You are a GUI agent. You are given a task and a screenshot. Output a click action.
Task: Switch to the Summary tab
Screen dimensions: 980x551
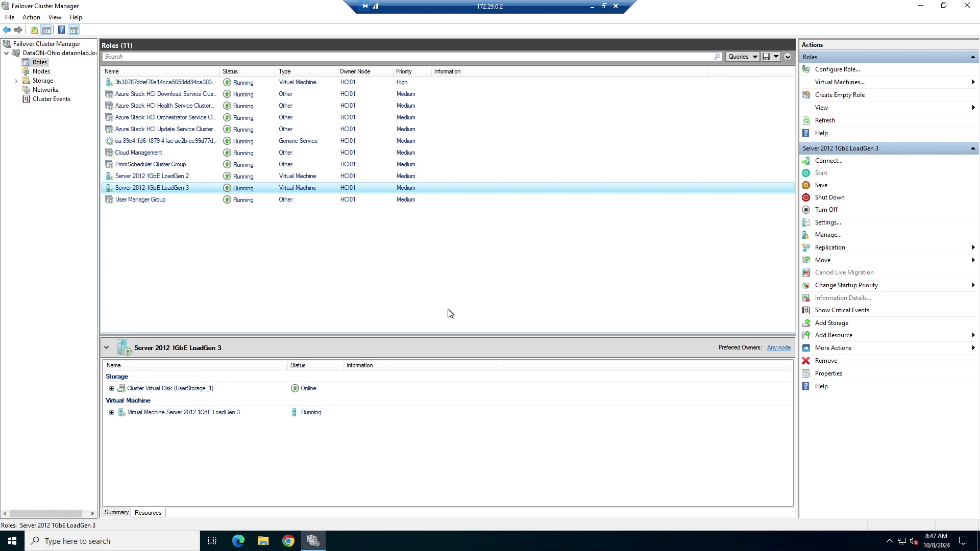116,513
